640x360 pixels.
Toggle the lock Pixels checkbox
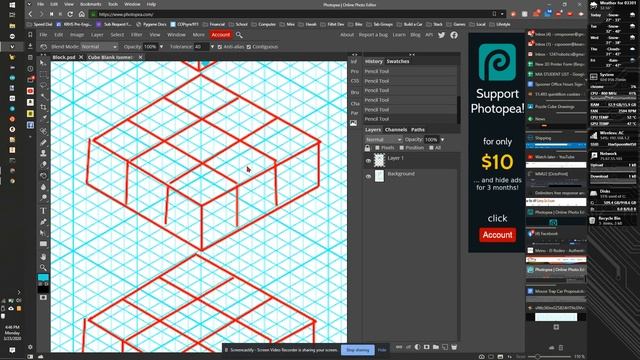[x=378, y=148]
